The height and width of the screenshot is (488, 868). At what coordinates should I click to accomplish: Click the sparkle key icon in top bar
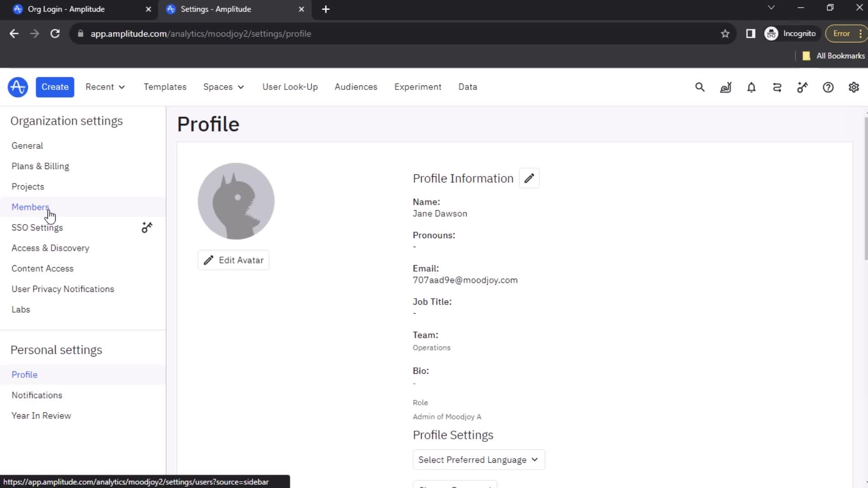pyautogui.click(x=802, y=87)
